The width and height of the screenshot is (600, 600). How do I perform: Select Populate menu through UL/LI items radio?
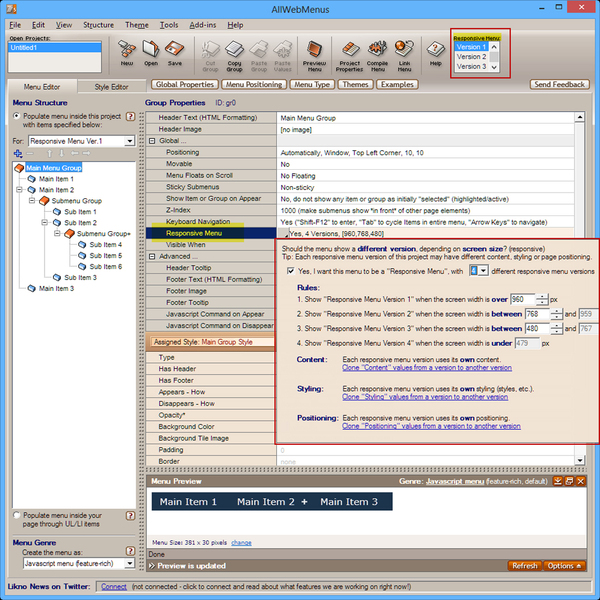[x=16, y=515]
